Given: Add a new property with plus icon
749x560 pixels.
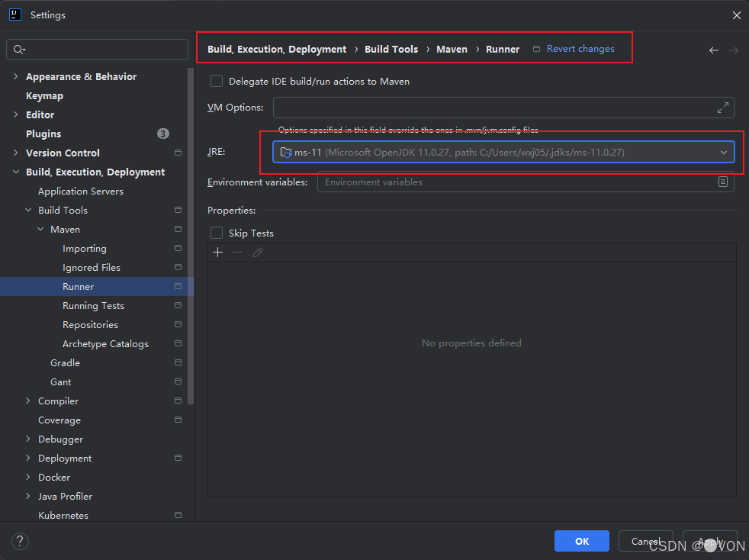Looking at the screenshot, I should [218, 253].
